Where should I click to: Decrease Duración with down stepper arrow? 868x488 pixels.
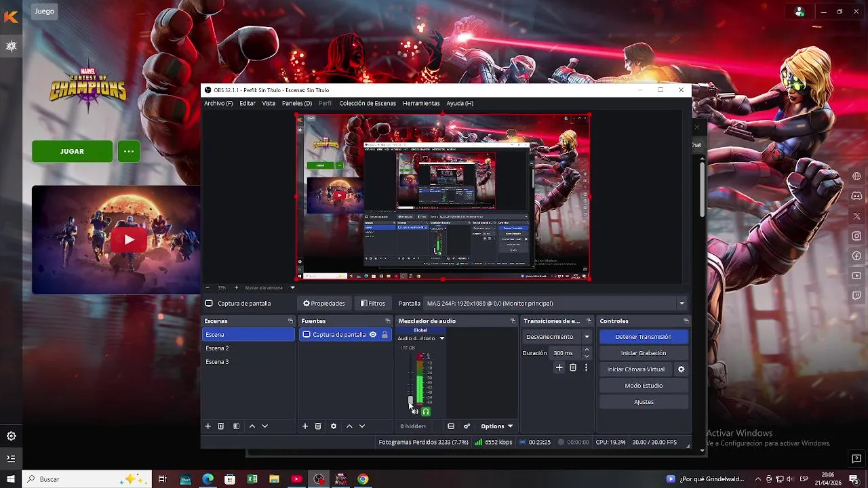point(587,357)
